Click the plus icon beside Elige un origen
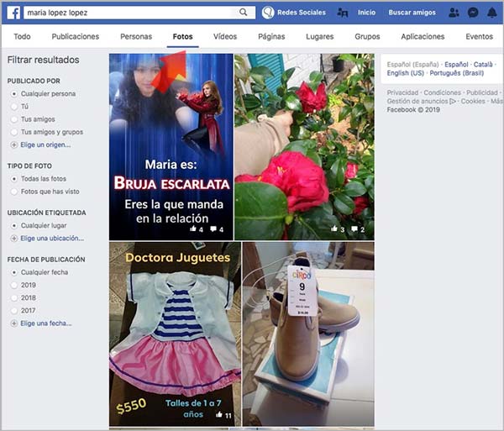The height and width of the screenshot is (431, 504). (x=13, y=145)
